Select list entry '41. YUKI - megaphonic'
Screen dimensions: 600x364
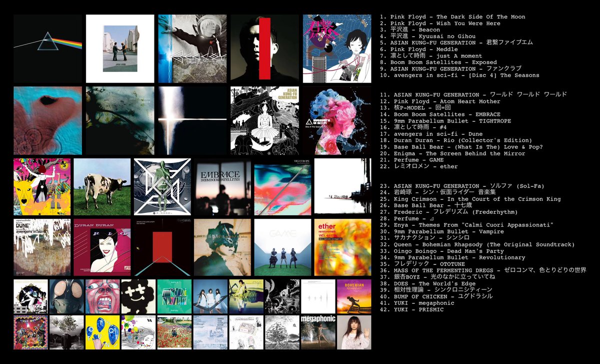click(417, 302)
